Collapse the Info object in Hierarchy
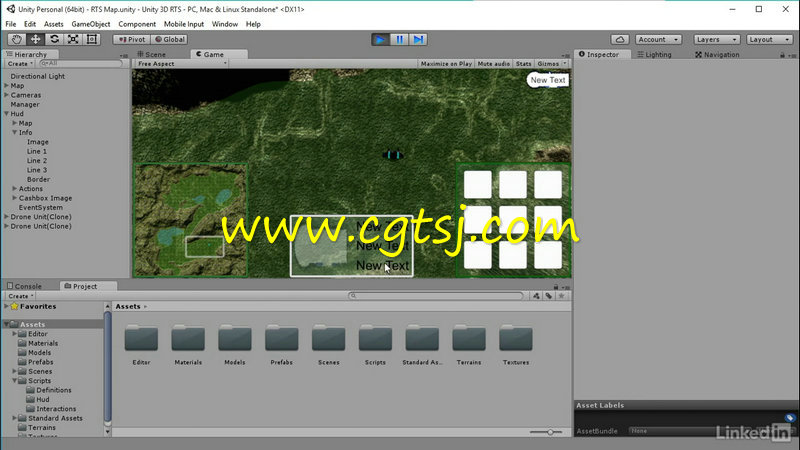Image resolution: width=800 pixels, height=450 pixels. (x=15, y=132)
